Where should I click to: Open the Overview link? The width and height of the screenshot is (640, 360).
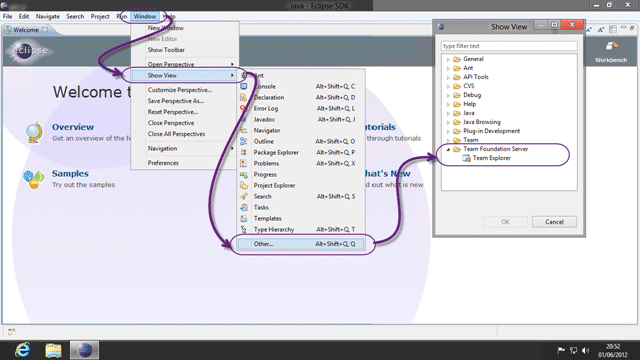[x=73, y=127]
